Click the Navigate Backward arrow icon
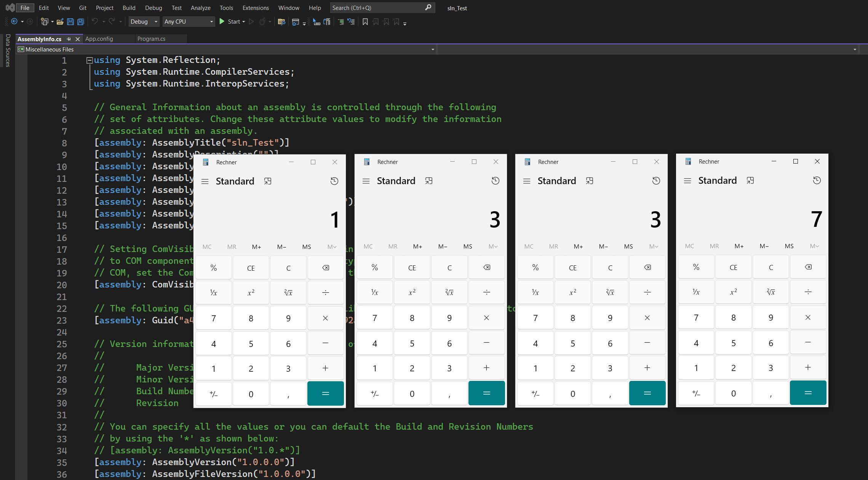The width and height of the screenshot is (868, 480). click(14, 22)
